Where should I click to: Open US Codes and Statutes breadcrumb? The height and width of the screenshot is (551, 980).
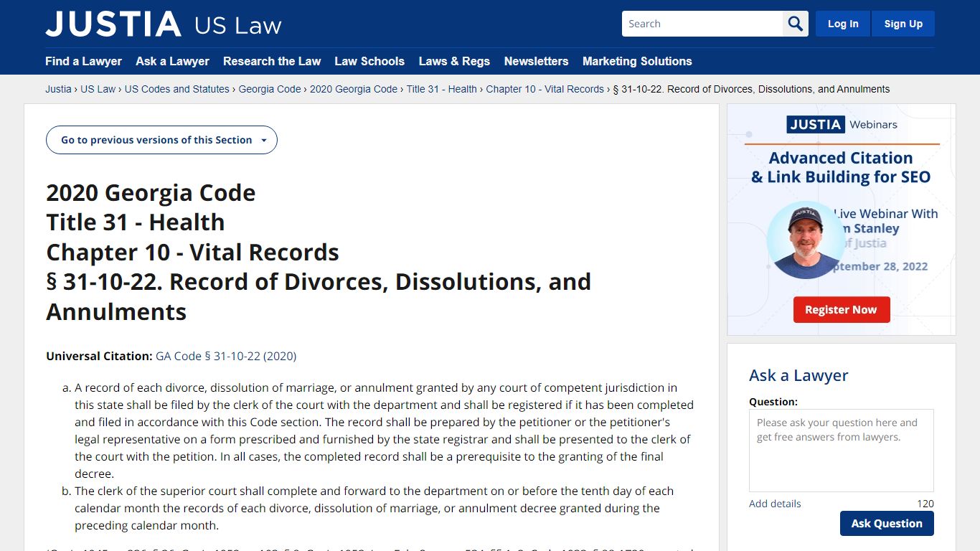click(x=177, y=89)
